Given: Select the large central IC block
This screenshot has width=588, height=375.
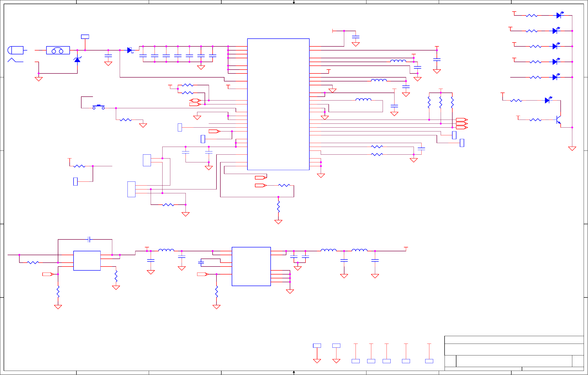Looking at the screenshot, I should (278, 104).
